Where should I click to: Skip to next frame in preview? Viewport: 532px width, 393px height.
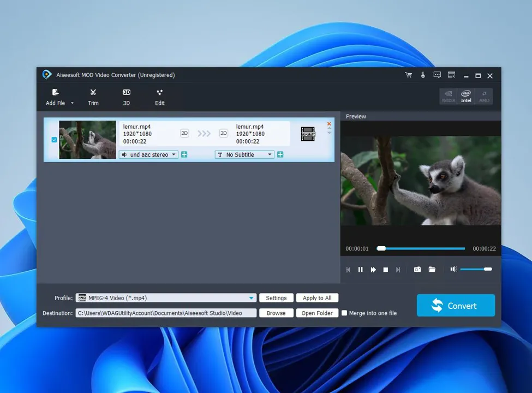(398, 270)
